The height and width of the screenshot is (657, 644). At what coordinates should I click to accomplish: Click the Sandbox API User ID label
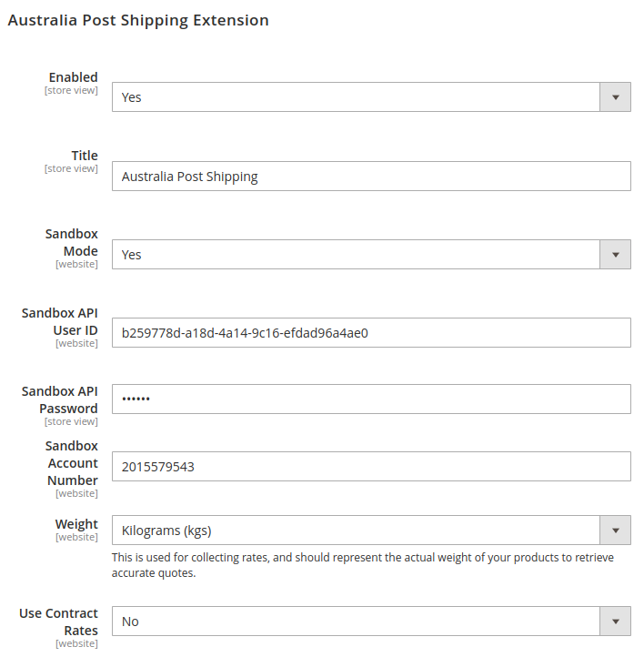coord(61,320)
